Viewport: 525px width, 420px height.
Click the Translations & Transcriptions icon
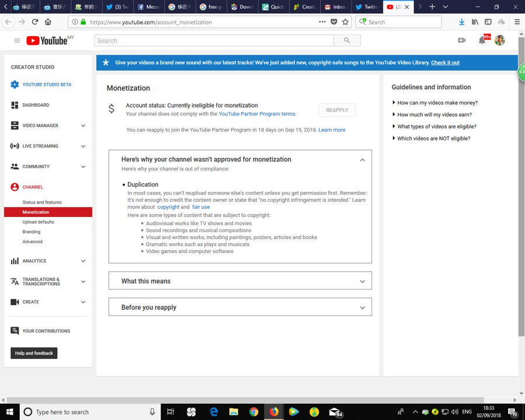click(x=15, y=281)
